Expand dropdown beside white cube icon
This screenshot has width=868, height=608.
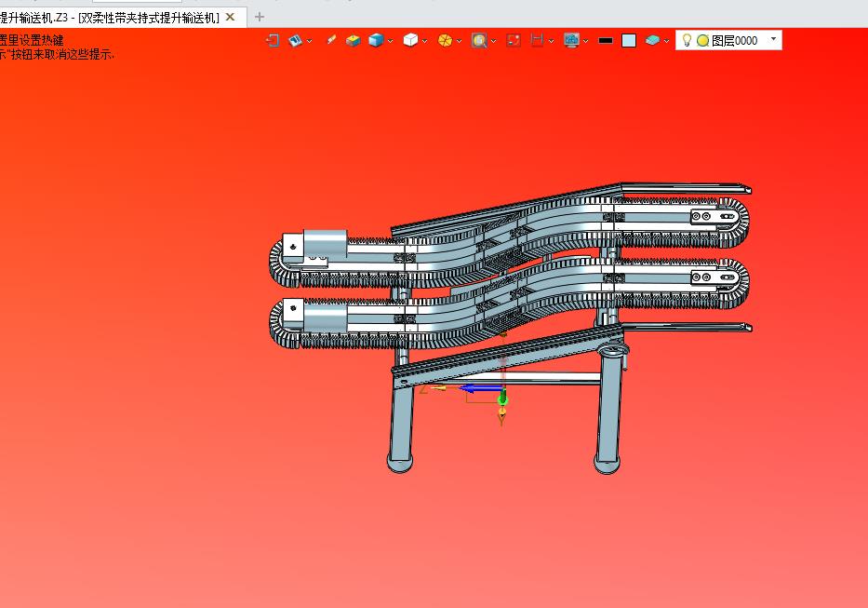[x=424, y=41]
